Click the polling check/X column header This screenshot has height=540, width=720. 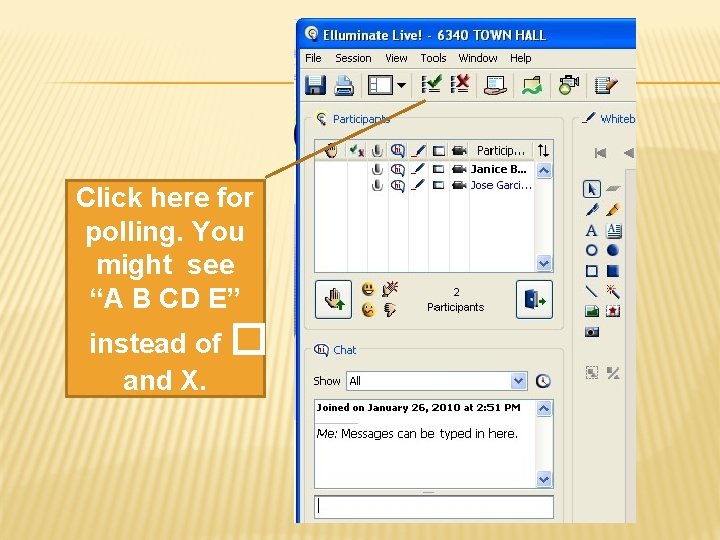pos(357,151)
